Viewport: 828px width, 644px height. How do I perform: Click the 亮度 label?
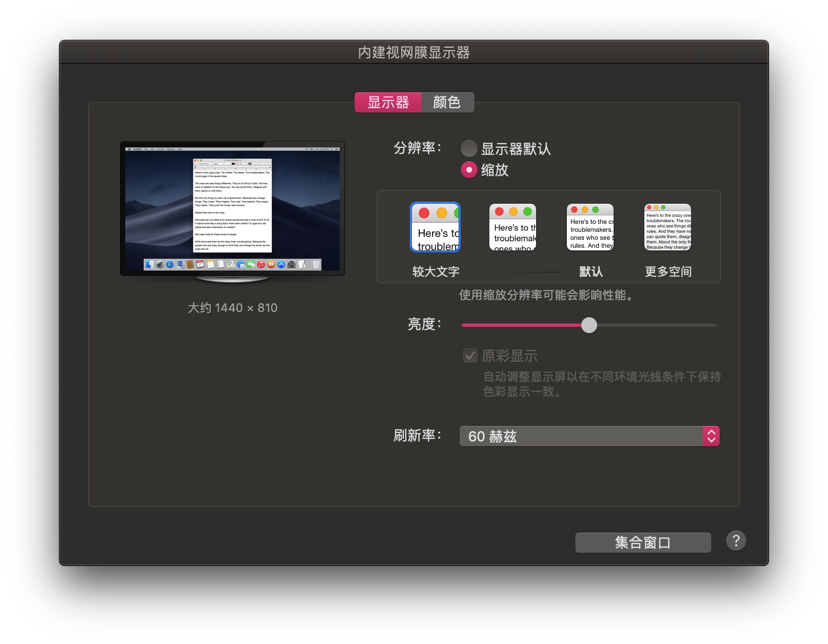click(x=425, y=324)
